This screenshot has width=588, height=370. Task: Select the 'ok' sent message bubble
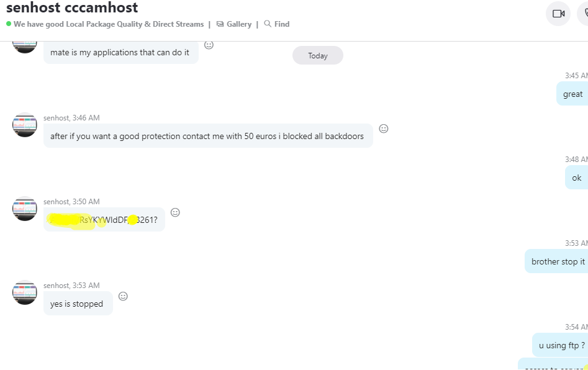(577, 178)
